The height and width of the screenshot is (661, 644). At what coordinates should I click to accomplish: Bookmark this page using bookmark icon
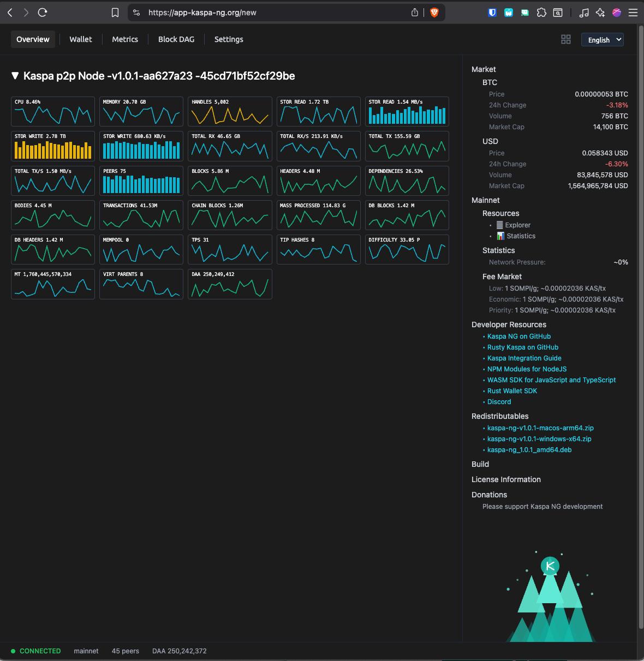coord(115,13)
